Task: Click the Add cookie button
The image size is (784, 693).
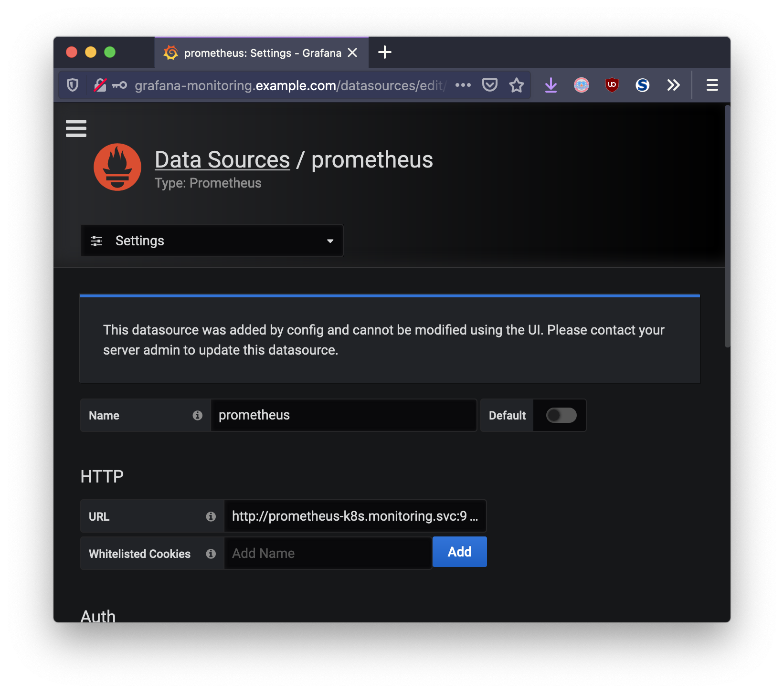Action: [x=459, y=552]
